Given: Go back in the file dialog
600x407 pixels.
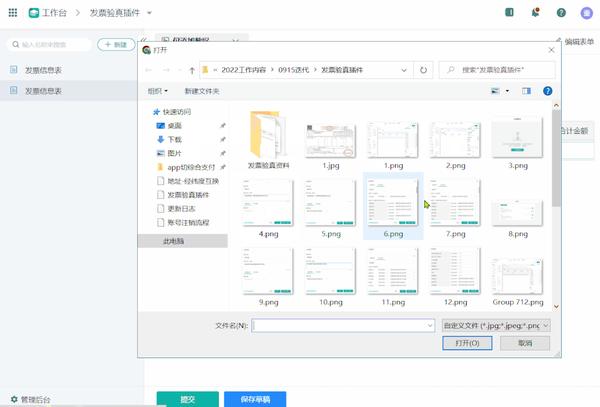Looking at the screenshot, I should pyautogui.click(x=149, y=70).
